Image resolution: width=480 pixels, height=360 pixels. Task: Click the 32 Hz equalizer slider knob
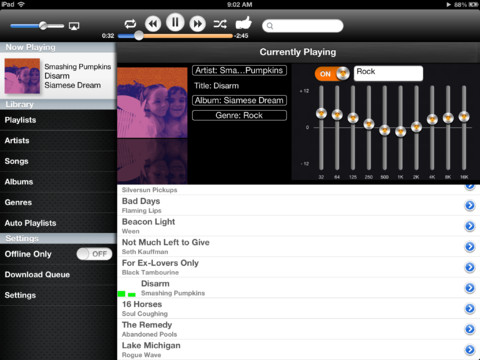click(x=321, y=113)
